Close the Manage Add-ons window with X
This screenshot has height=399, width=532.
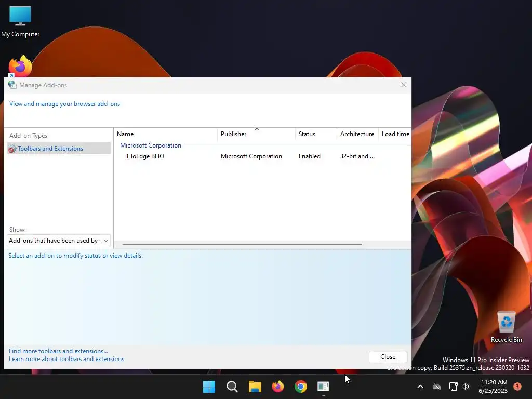[x=403, y=85]
